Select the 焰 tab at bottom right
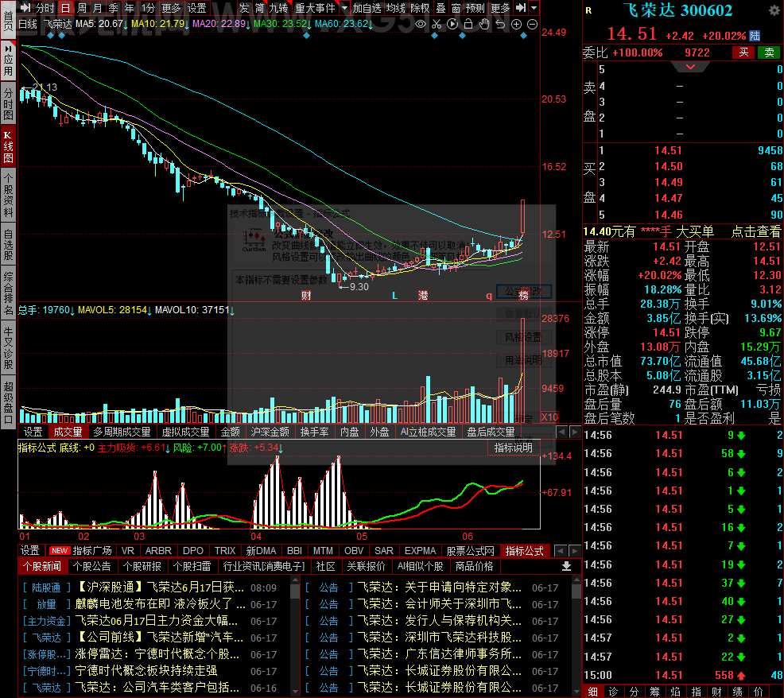Image resolution: width=784 pixels, height=698 pixels. (676, 692)
